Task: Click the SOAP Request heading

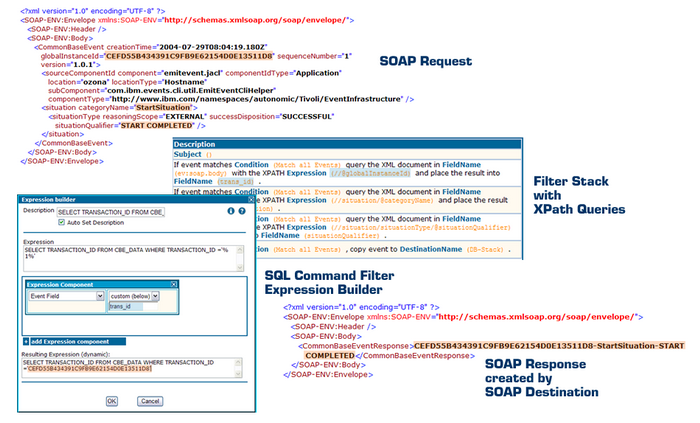Action: coord(425,61)
